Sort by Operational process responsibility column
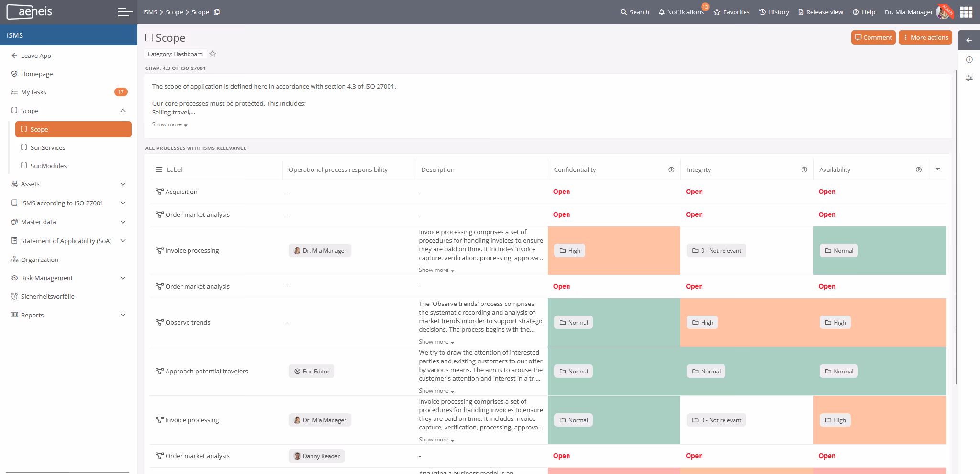The height and width of the screenshot is (474, 980). [x=338, y=169]
